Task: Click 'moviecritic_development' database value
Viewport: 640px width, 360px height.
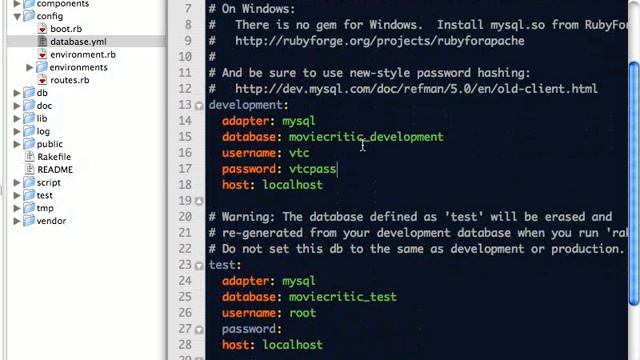Action: 366,137
